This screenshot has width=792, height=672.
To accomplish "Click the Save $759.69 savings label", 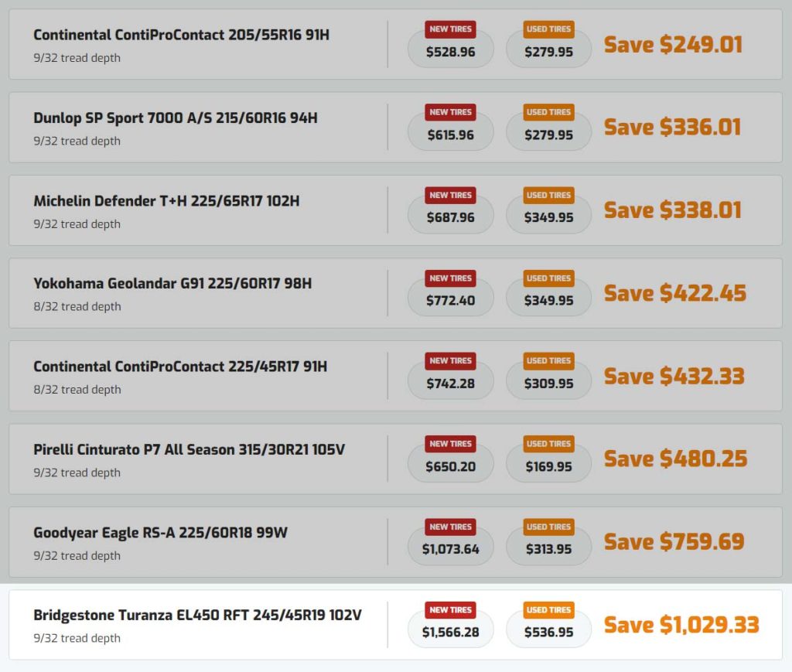I will (674, 542).
